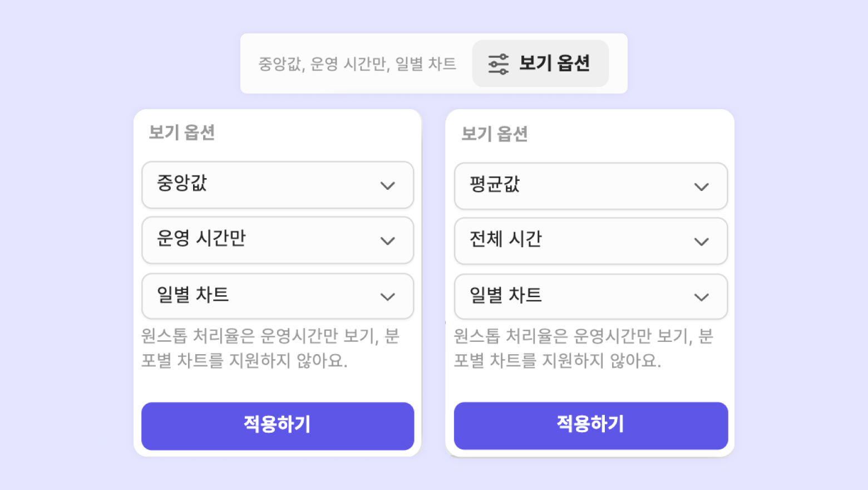Click the 보기 옵션 heading above 평균값
868x490 pixels.
(494, 134)
